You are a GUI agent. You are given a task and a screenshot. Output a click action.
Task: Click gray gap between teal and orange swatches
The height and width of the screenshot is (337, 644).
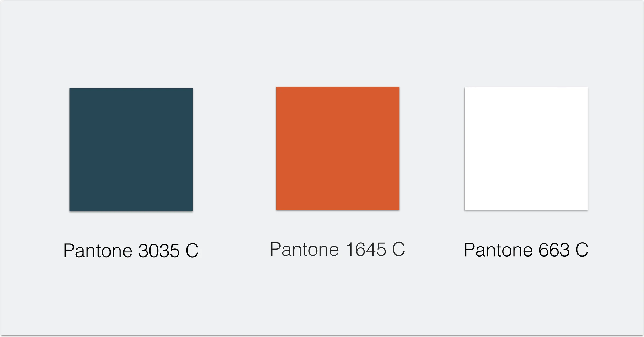(234, 149)
